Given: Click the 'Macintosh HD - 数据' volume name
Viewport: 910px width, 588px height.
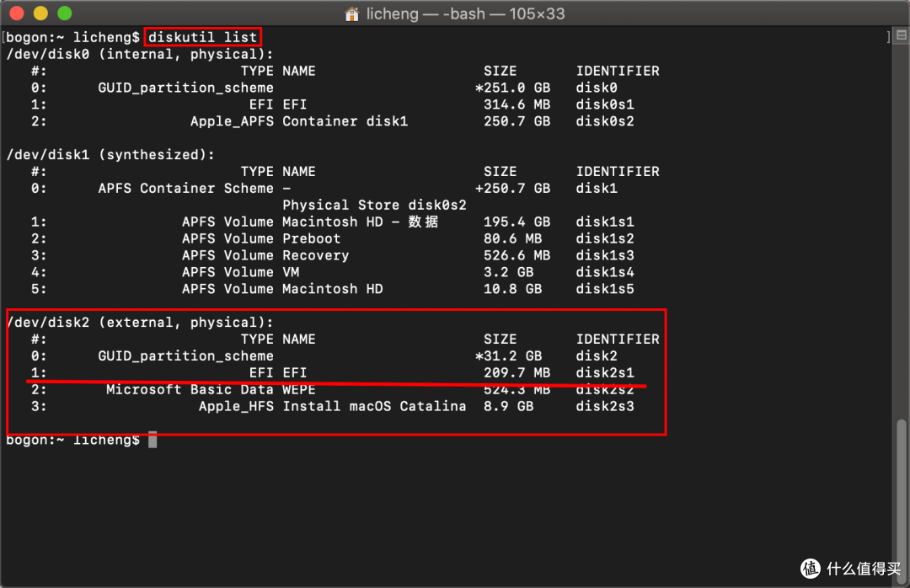Looking at the screenshot, I should (361, 222).
